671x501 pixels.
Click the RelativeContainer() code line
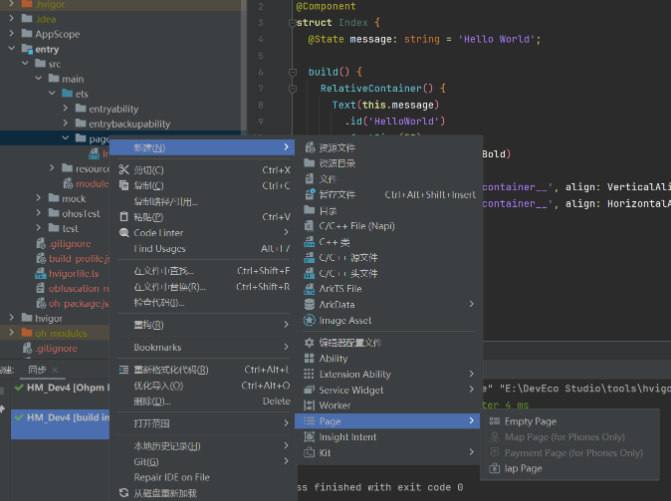(x=383, y=89)
